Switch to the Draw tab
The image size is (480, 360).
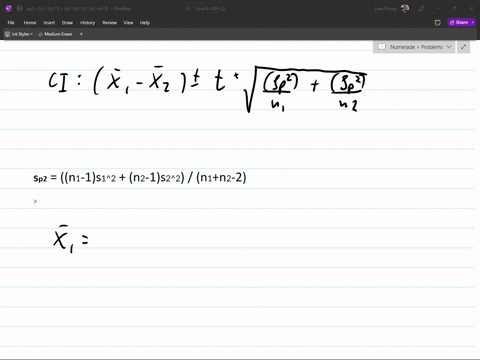point(67,23)
